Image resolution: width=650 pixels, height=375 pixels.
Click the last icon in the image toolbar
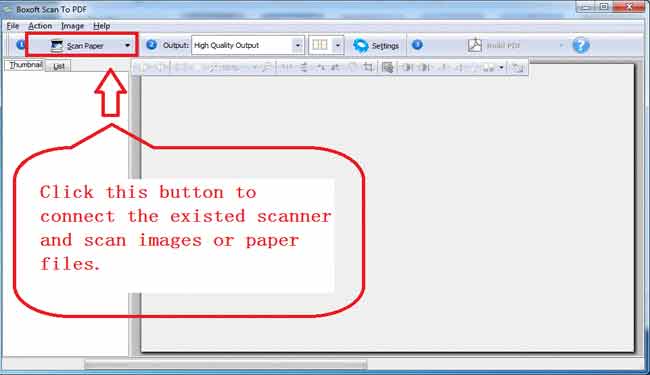click(517, 67)
